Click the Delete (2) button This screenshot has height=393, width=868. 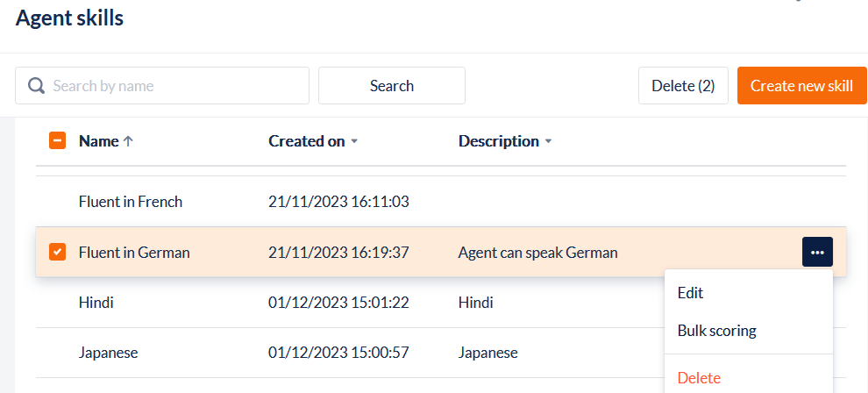click(x=683, y=86)
